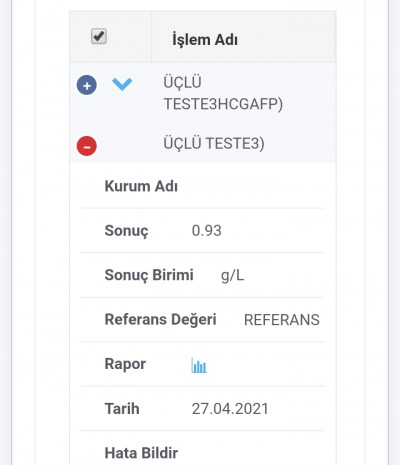The height and width of the screenshot is (465, 400).
Task: Collapse row with the red minus icon
Action: [87, 146]
